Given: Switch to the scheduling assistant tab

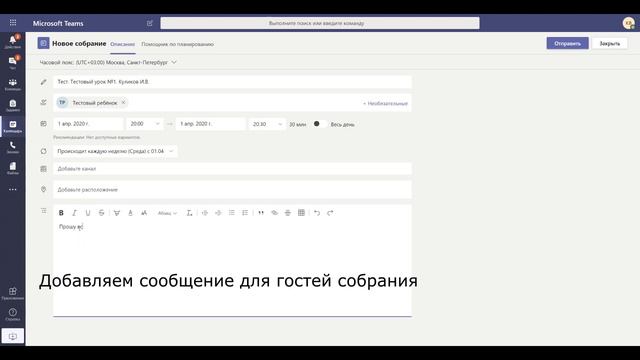Looking at the screenshot, I should point(178,44).
